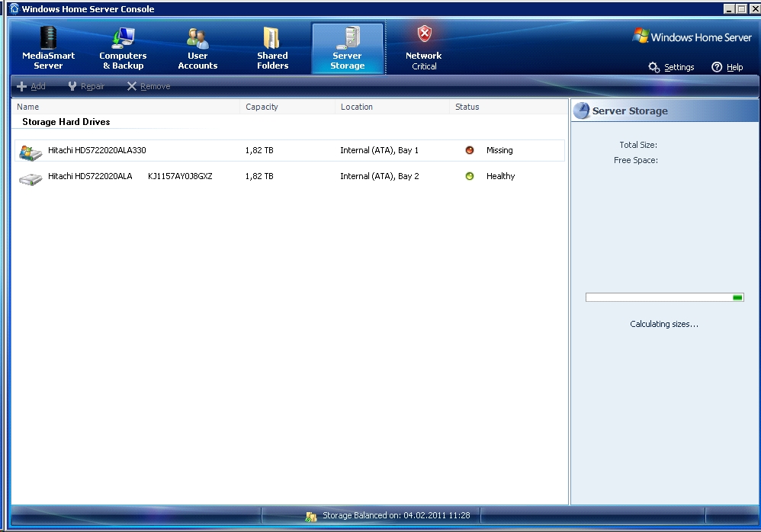
Task: Click the green Healthy status indicator
Action: [469, 176]
